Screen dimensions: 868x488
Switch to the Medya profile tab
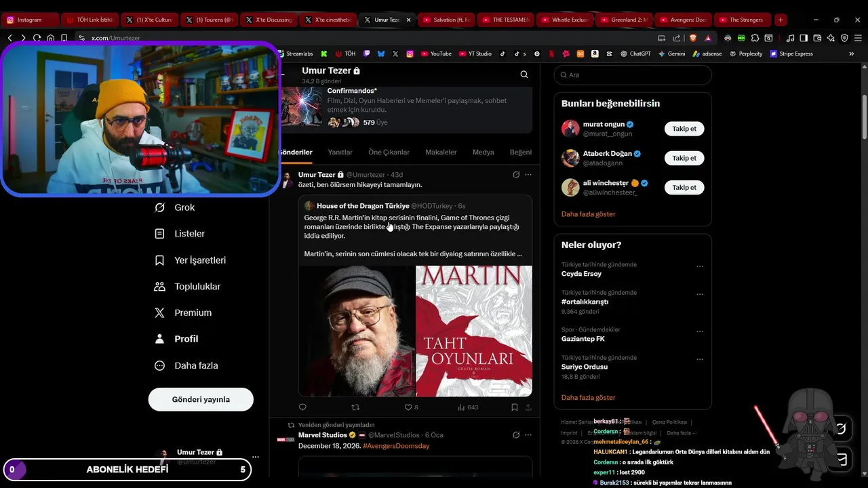[x=483, y=152]
